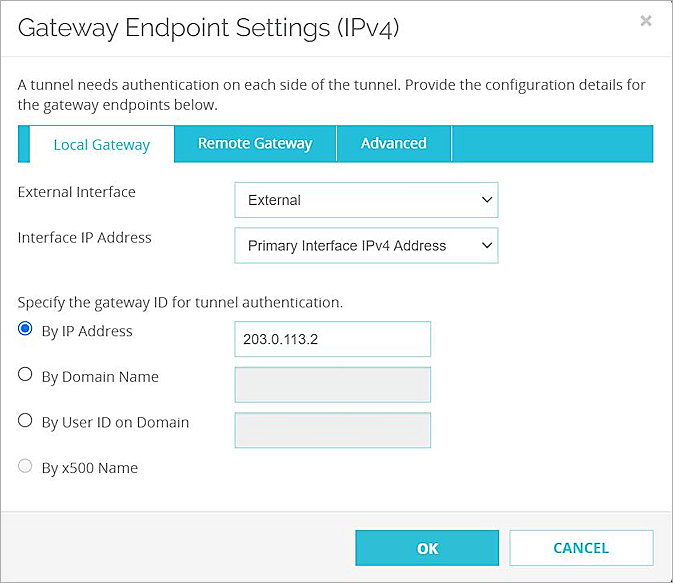The width and height of the screenshot is (673, 583).
Task: Click the tunnel authentication description paragraph
Action: coord(331,95)
